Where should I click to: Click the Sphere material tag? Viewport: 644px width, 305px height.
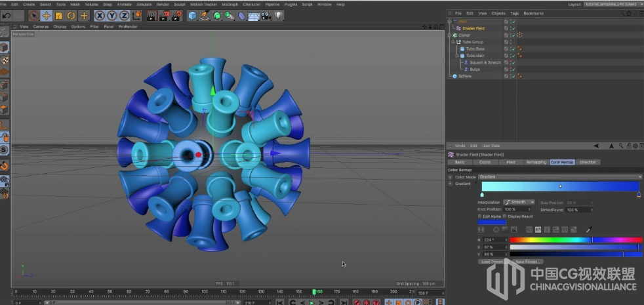(x=520, y=76)
